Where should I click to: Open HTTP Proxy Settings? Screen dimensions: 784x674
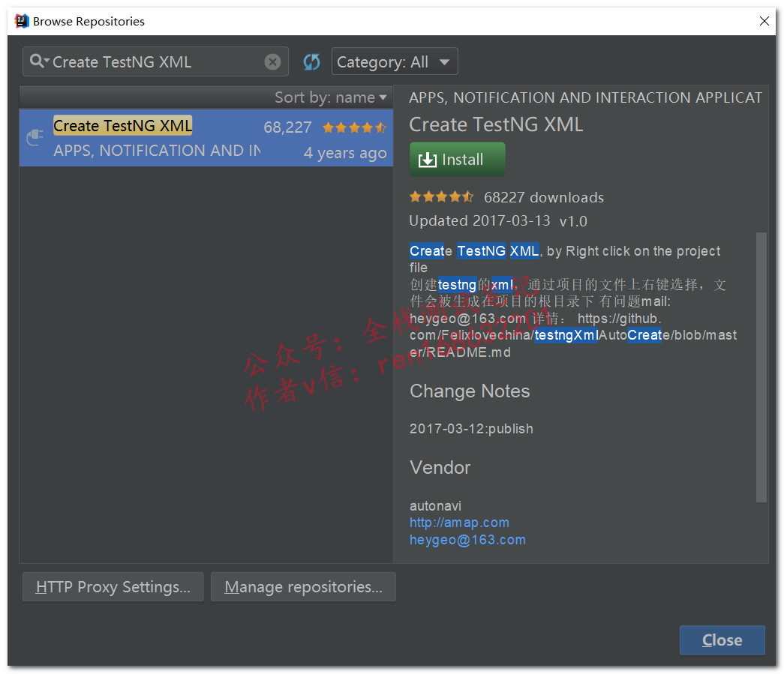[x=113, y=586]
